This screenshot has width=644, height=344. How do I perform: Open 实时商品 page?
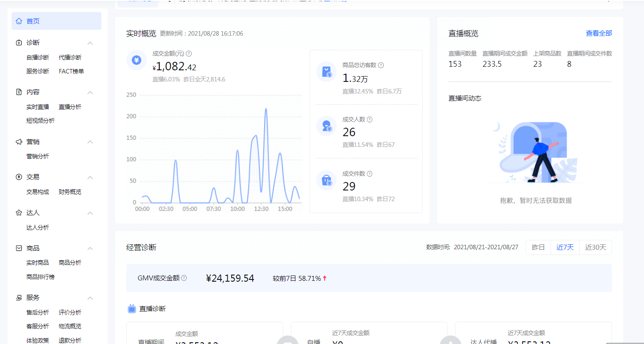(38, 263)
